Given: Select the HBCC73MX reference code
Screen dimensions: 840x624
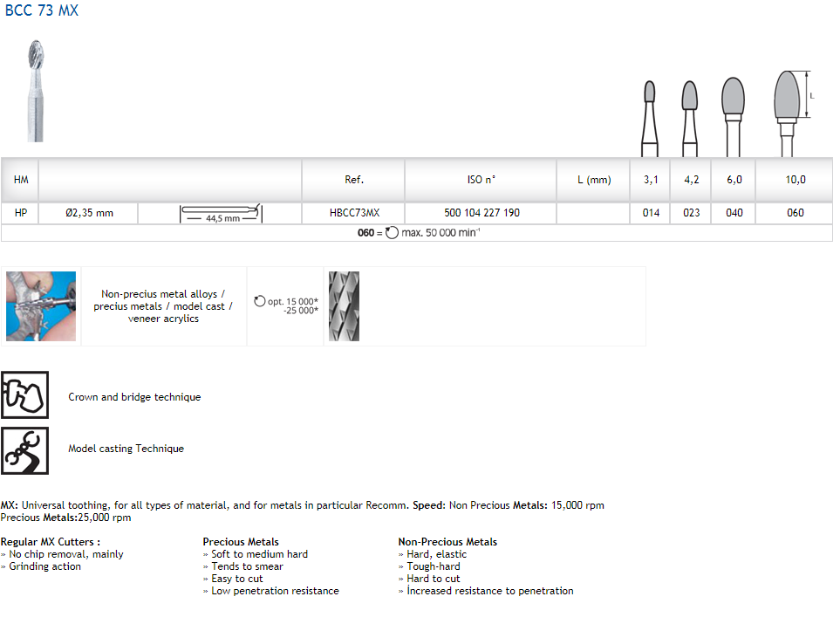Looking at the screenshot, I should [x=354, y=213].
